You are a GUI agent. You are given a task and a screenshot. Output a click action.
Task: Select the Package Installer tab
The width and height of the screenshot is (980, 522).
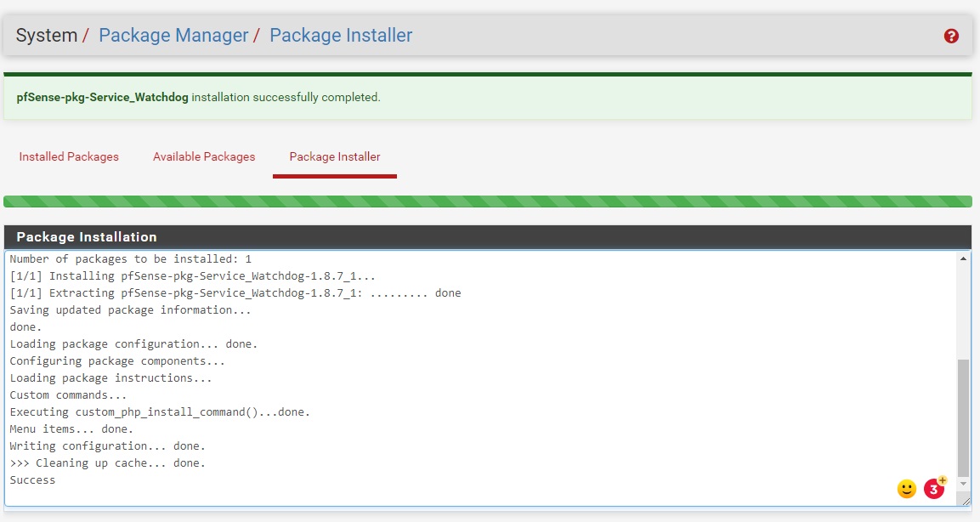pos(335,157)
